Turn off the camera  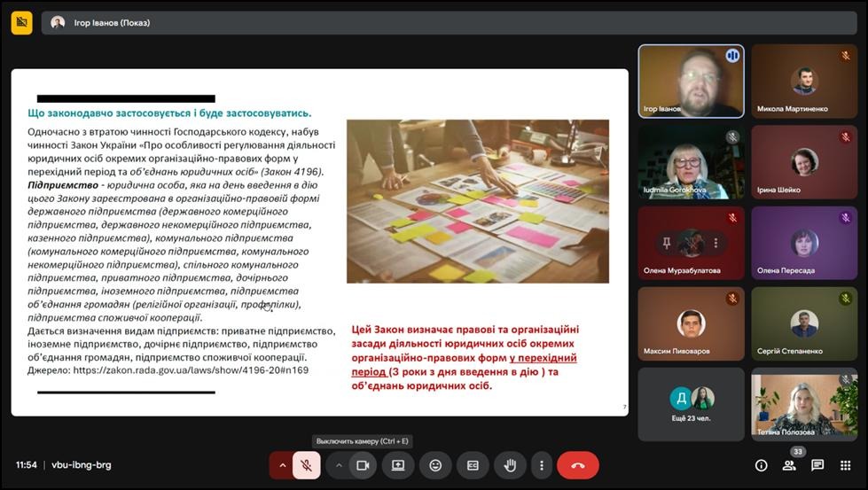coord(363,465)
